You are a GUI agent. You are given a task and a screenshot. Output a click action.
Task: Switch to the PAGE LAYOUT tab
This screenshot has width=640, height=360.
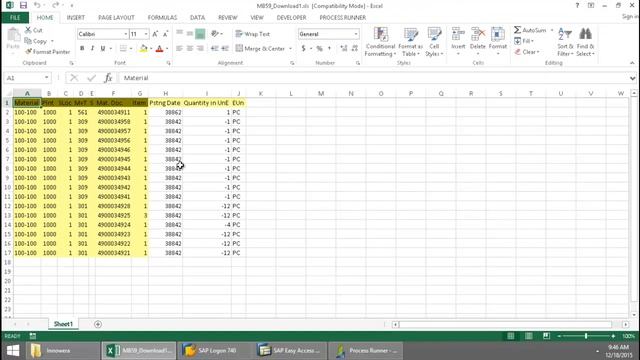click(116, 18)
